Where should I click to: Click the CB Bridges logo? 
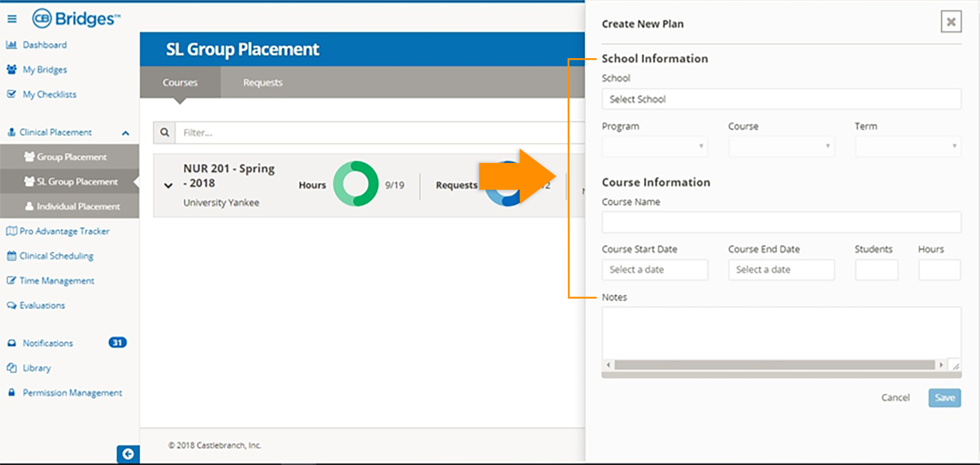tap(77, 19)
